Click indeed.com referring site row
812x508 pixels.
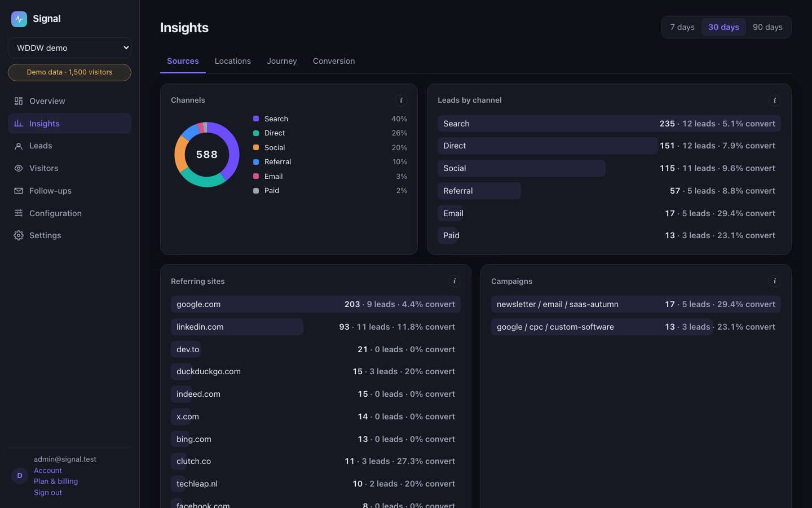[316, 394]
